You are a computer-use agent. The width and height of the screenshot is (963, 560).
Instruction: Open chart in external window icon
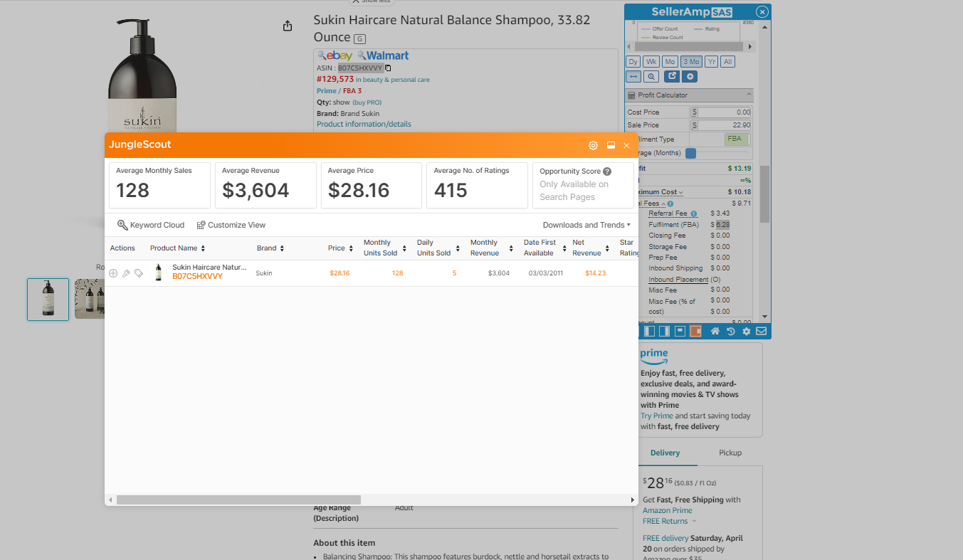tap(671, 76)
